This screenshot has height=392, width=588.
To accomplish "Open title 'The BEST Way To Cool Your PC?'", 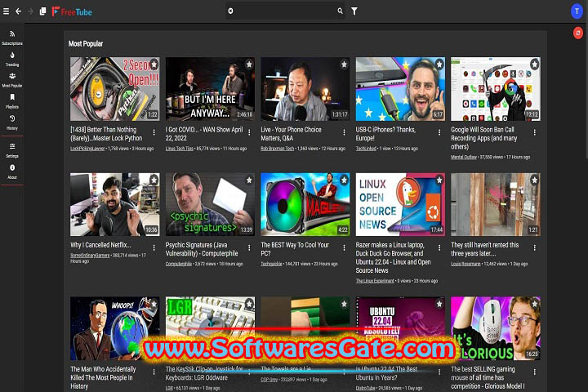I will click(295, 249).
